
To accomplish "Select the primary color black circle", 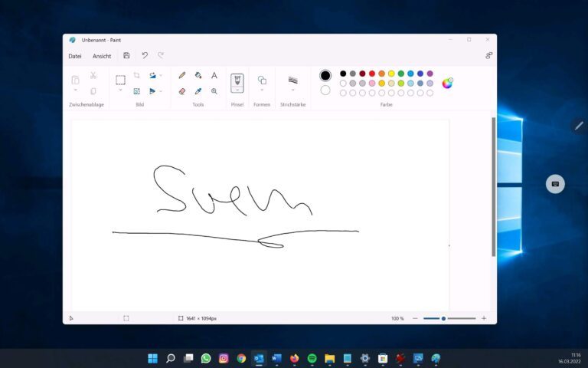I will [325, 75].
